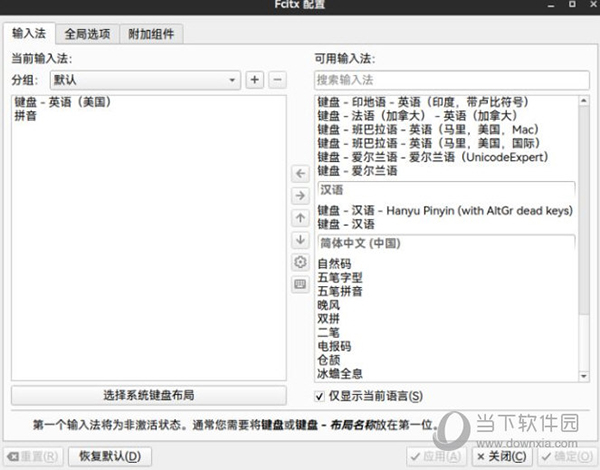Screen dimensions: 600x470
Task: Click 选择系统键盘布局 button
Action: coord(149,395)
